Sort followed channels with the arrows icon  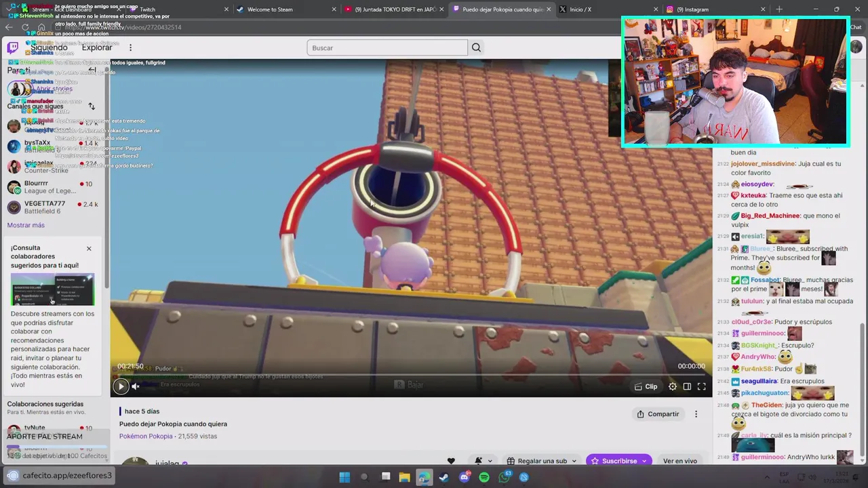(x=92, y=106)
